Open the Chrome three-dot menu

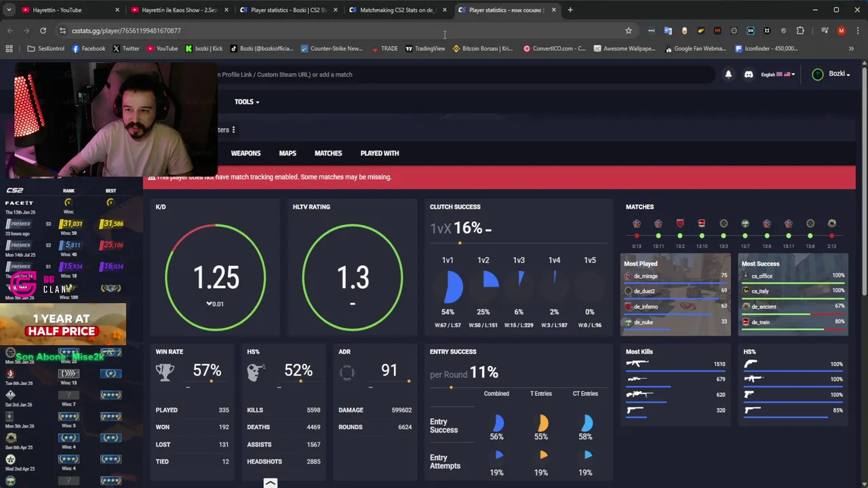pyautogui.click(x=858, y=30)
